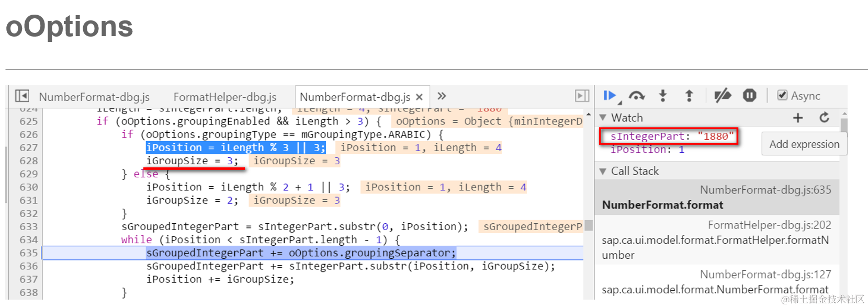The width and height of the screenshot is (868, 308).
Task: Click line number 633 in gutter
Action: tap(29, 227)
